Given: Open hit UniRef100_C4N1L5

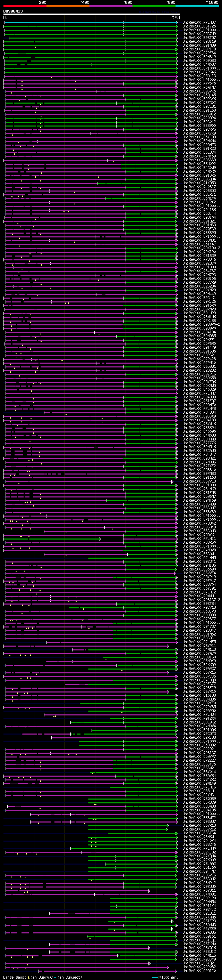Looking at the screenshot, I should pyautogui.click(x=199, y=955).
